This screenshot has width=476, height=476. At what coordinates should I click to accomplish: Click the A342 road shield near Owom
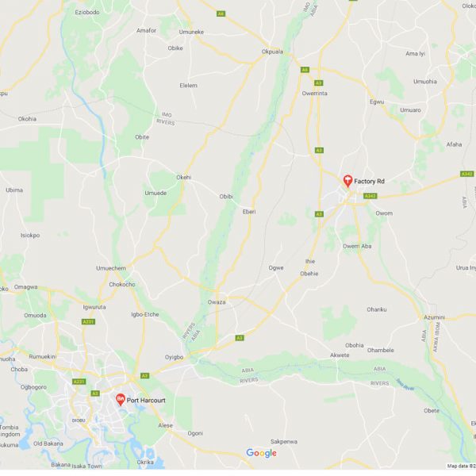click(370, 196)
